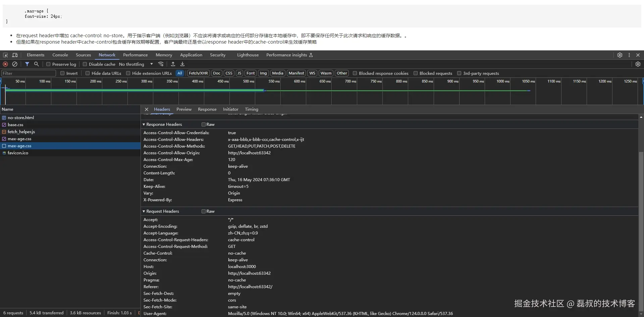Image resolution: width=644 pixels, height=317 pixels.
Task: Open the No throttling dropdown
Action: tap(136, 64)
